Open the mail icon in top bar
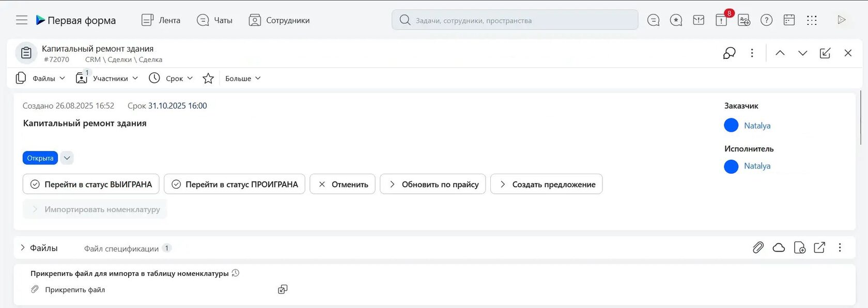The image size is (868, 308). 699,20
